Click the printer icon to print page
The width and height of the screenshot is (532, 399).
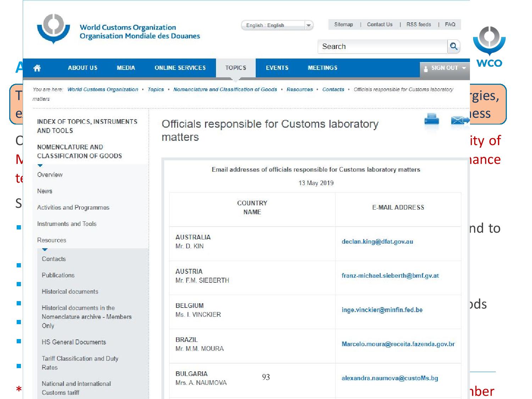point(432,120)
